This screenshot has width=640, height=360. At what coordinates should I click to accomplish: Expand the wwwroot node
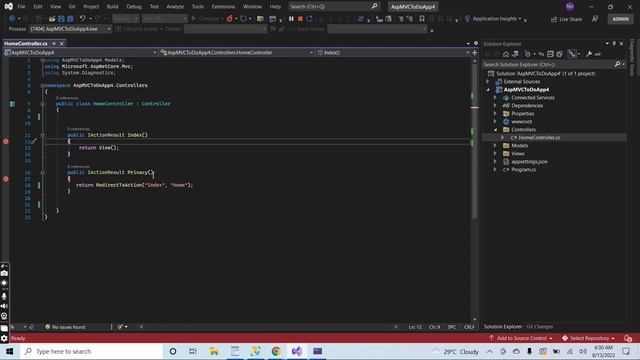point(495,122)
